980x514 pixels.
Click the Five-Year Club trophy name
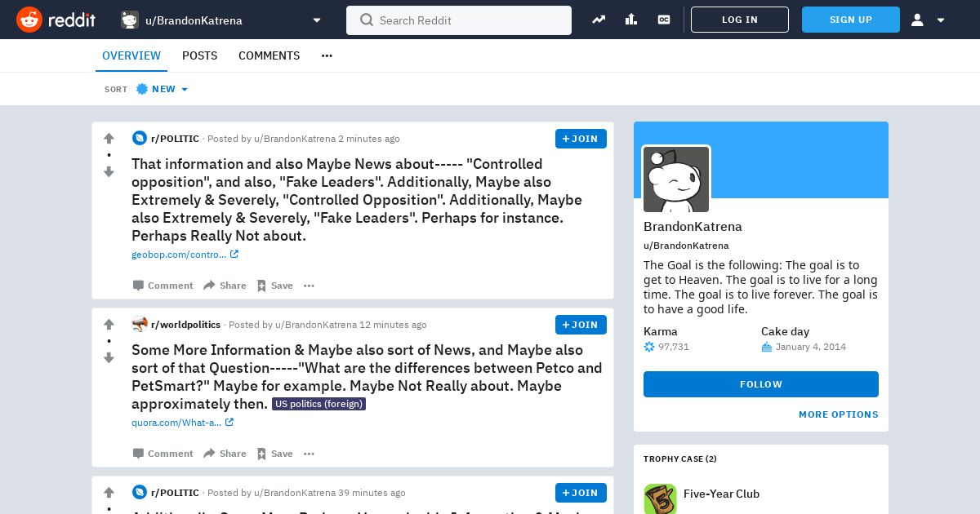[721, 494]
